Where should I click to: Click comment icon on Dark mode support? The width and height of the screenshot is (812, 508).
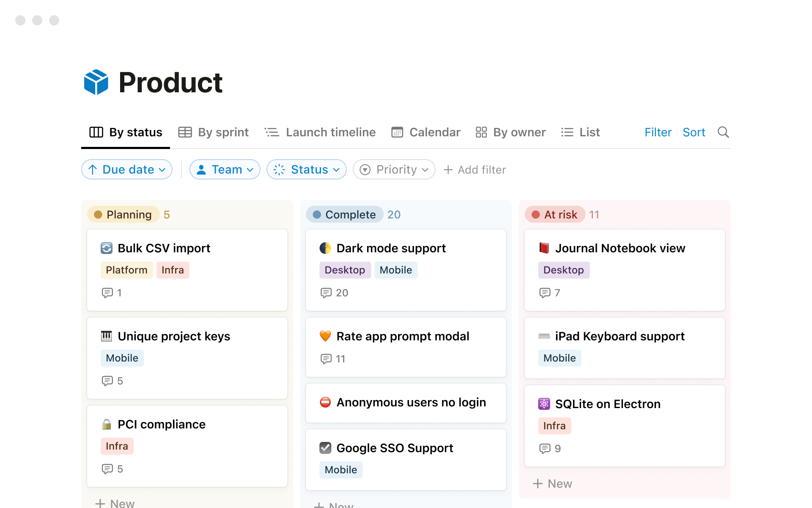click(326, 293)
